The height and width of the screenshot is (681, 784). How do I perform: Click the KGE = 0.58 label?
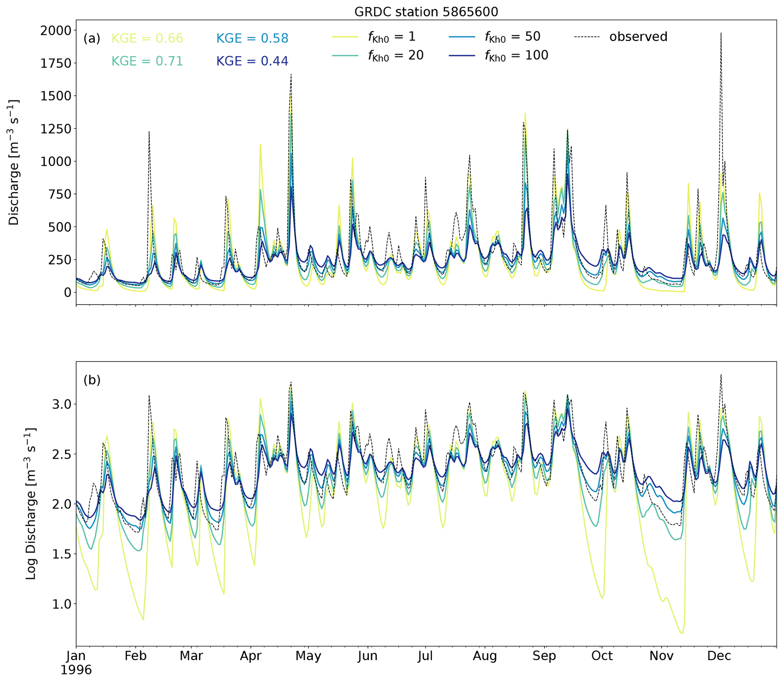pyautogui.click(x=253, y=38)
